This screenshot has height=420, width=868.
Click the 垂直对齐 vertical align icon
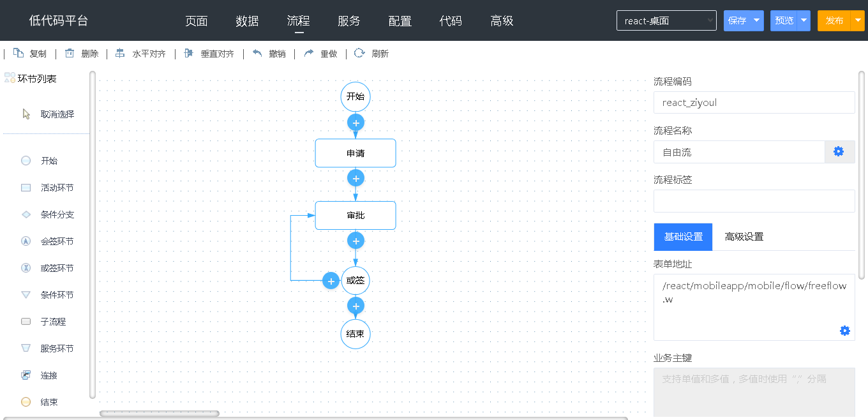pos(188,53)
